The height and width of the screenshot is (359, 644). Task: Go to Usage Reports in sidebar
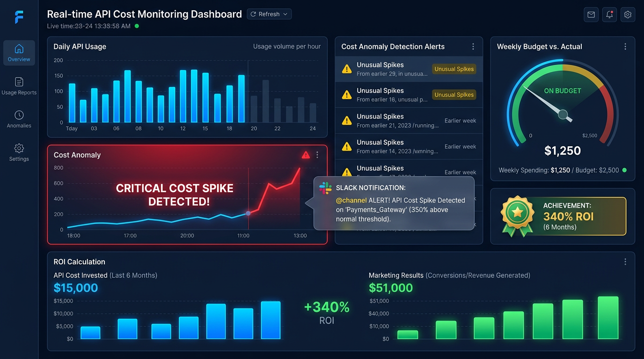tap(19, 86)
